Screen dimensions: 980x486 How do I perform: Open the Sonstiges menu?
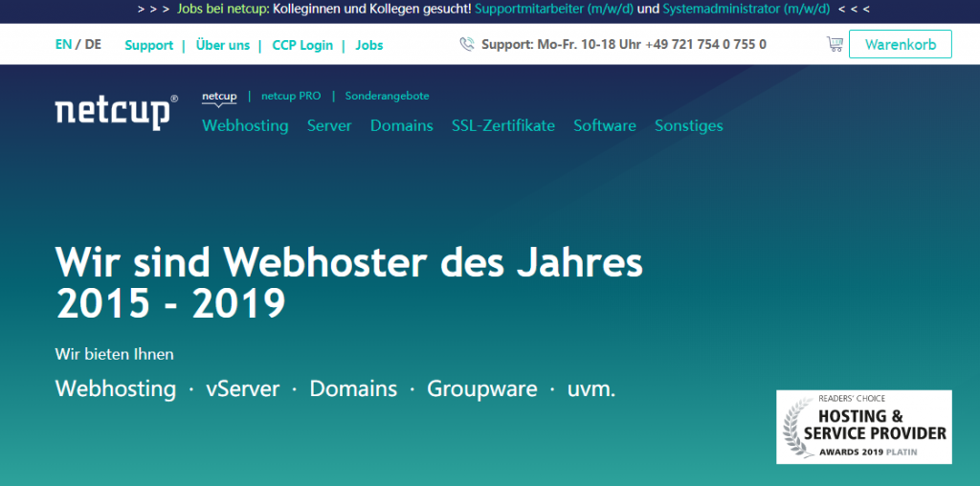point(689,125)
